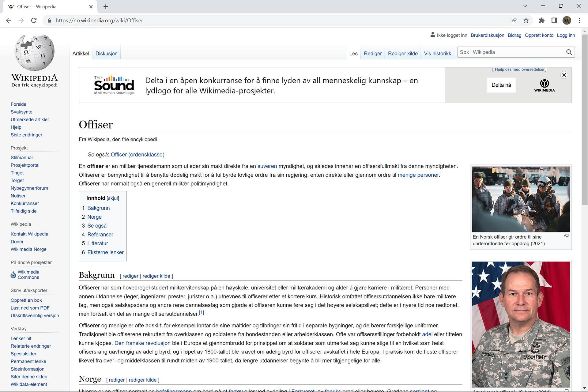This screenshot has width=588, height=392.
Task: Select the Artikkel tab
Action: [x=81, y=54]
